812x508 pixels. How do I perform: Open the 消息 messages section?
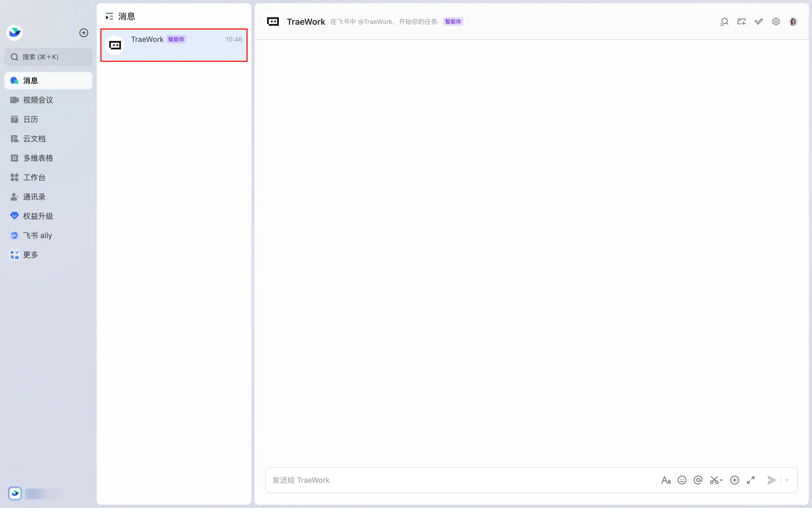48,81
